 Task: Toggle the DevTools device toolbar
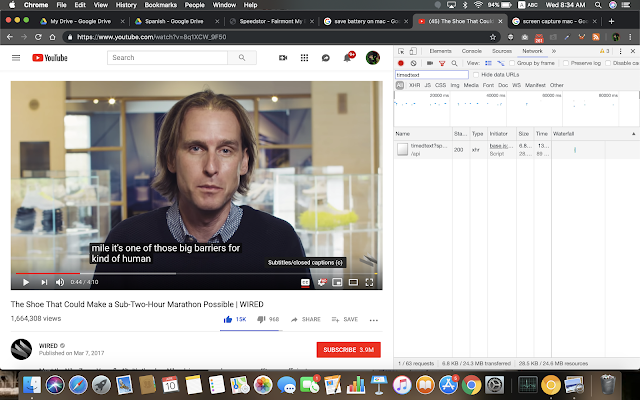click(413, 51)
